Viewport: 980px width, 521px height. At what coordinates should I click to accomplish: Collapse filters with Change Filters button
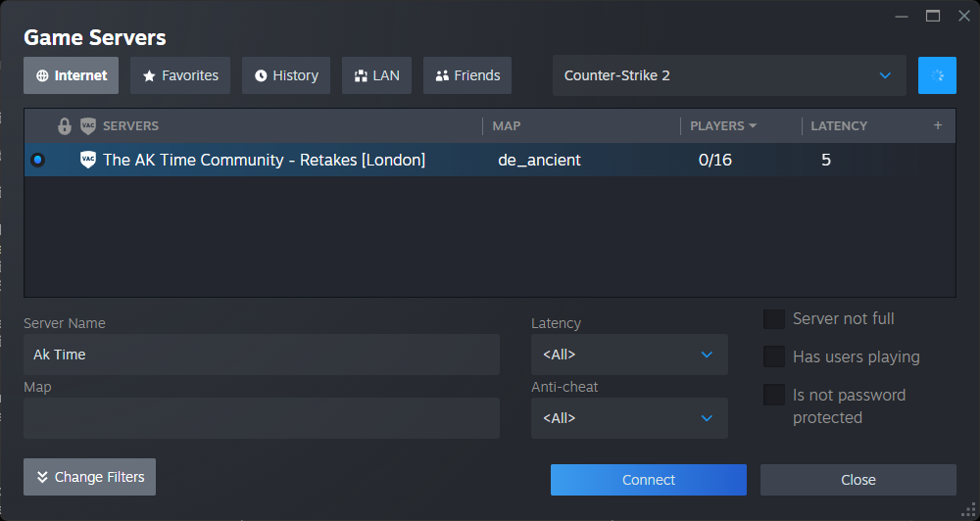tap(89, 477)
